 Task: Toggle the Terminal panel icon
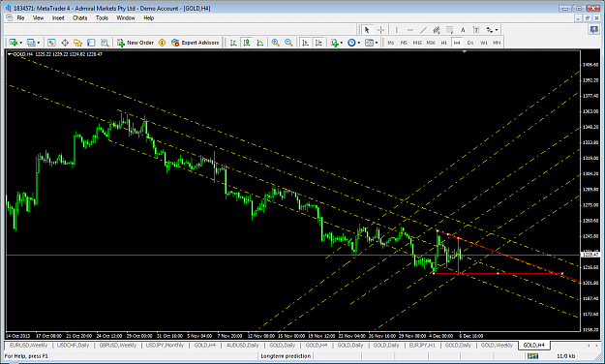point(91,43)
